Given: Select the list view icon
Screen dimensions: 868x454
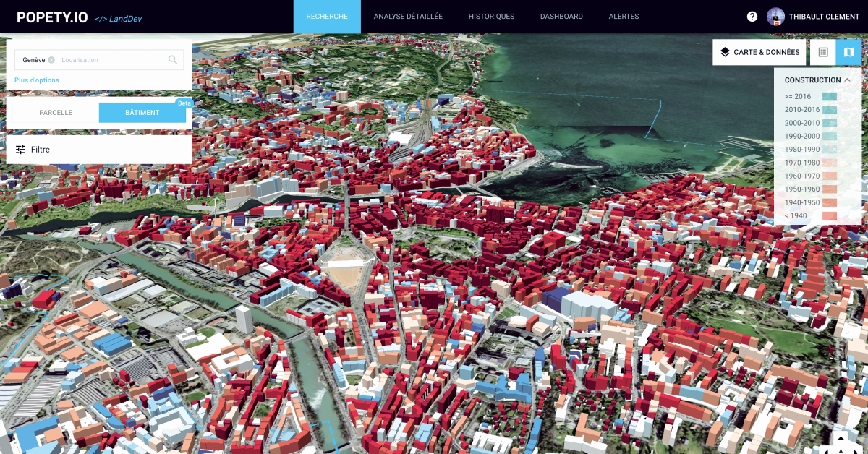Looking at the screenshot, I should (823, 52).
